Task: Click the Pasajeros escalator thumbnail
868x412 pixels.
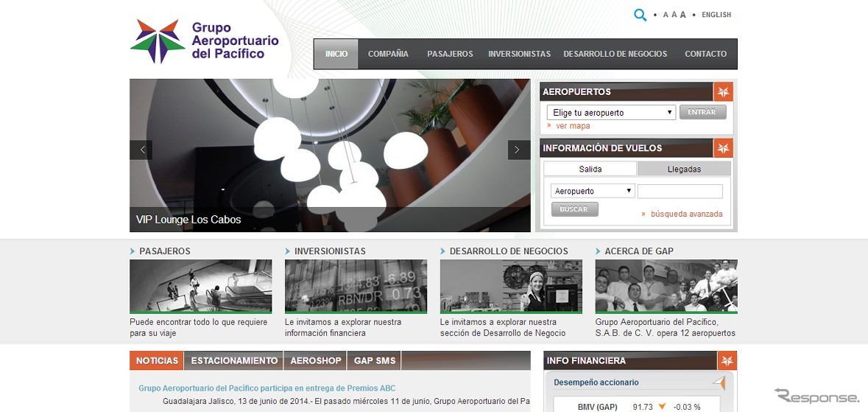Action: tap(200, 286)
